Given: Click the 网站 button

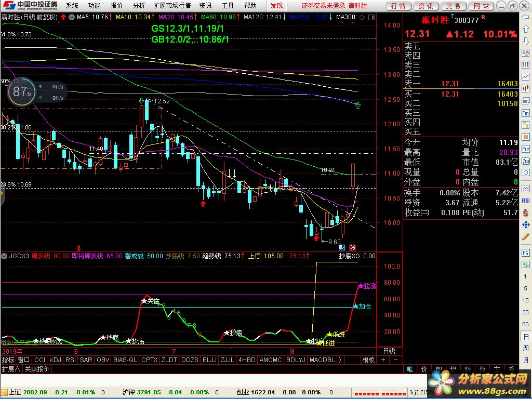Looking at the screenshot, I should (x=481, y=6).
